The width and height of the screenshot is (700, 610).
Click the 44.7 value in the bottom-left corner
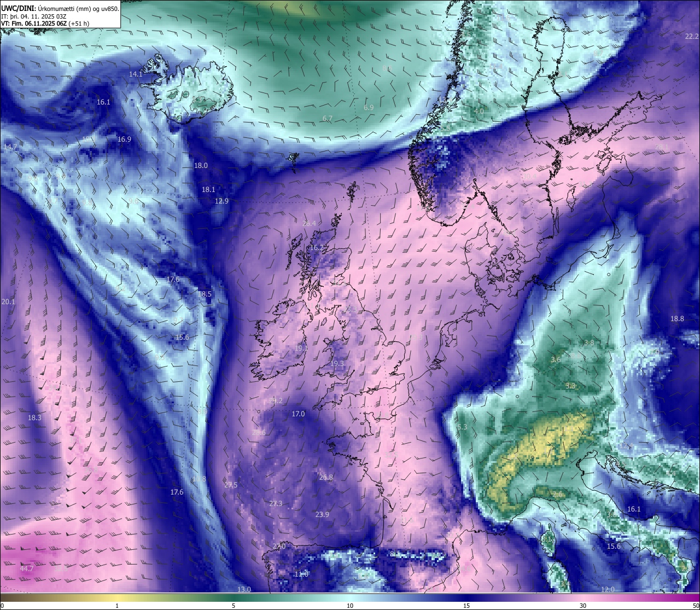(26, 568)
